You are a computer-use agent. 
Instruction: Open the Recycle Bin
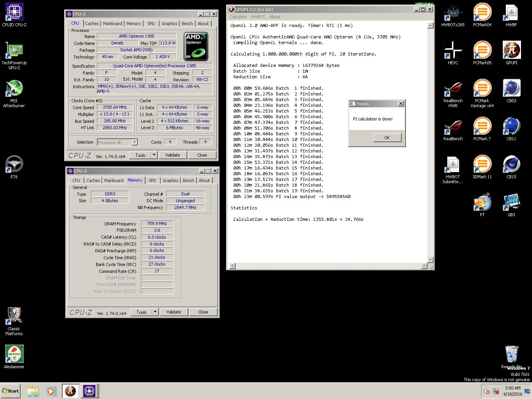coord(511,357)
